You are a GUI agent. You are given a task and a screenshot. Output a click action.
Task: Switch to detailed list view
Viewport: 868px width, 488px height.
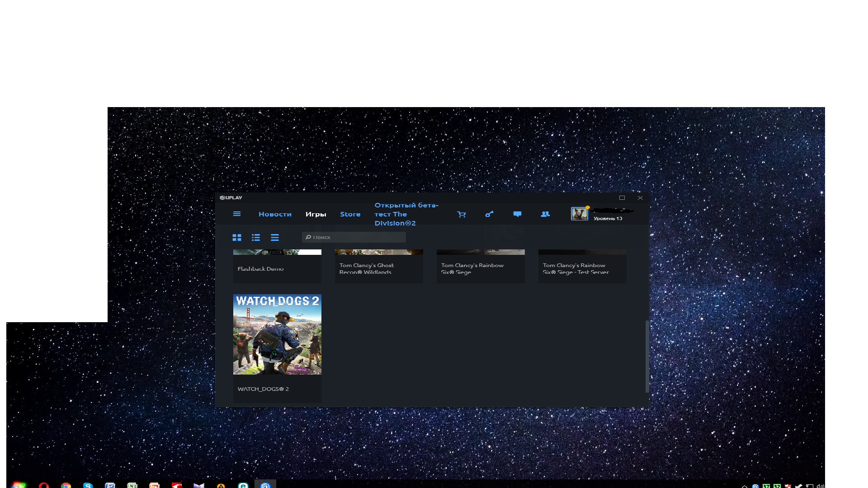(x=256, y=238)
